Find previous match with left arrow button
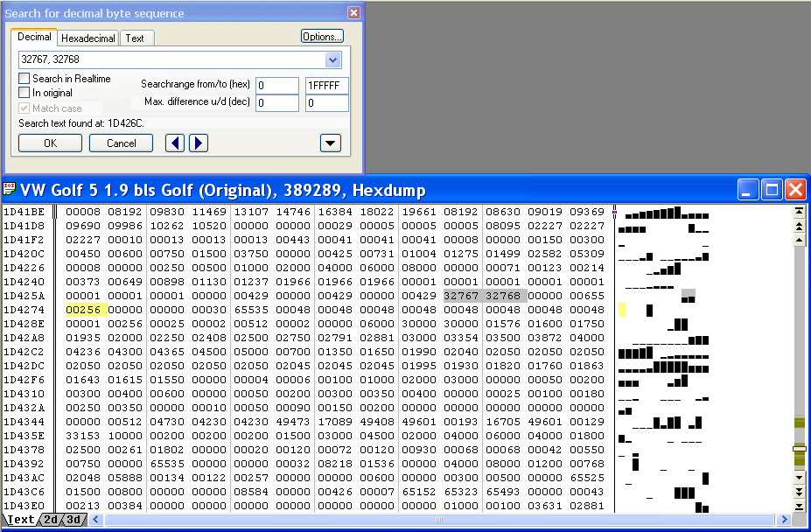The image size is (811, 532). pyautogui.click(x=175, y=143)
